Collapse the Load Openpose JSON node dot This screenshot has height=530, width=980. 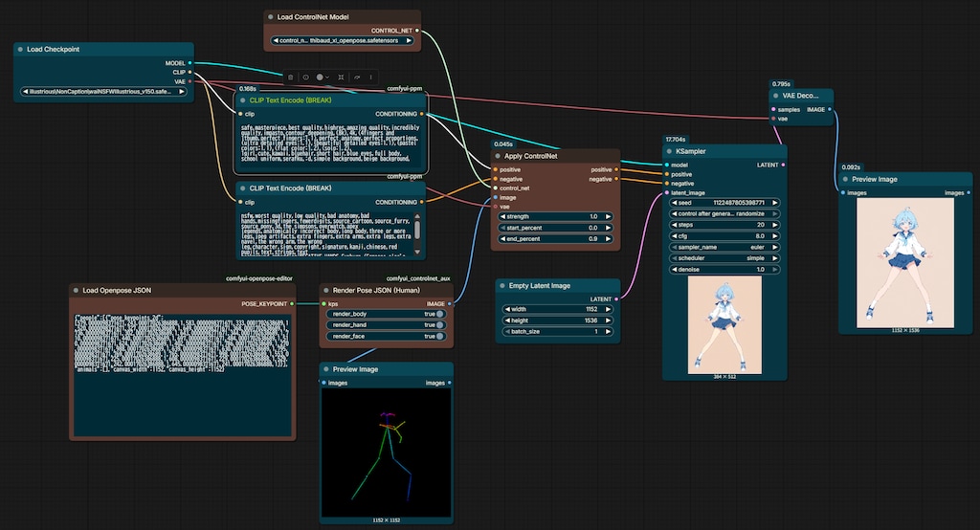76,291
